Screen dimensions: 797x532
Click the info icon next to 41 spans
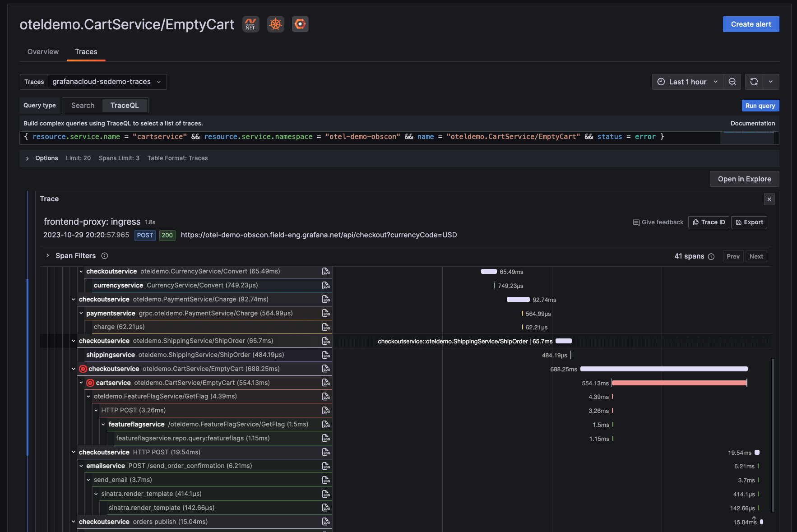[x=712, y=256]
